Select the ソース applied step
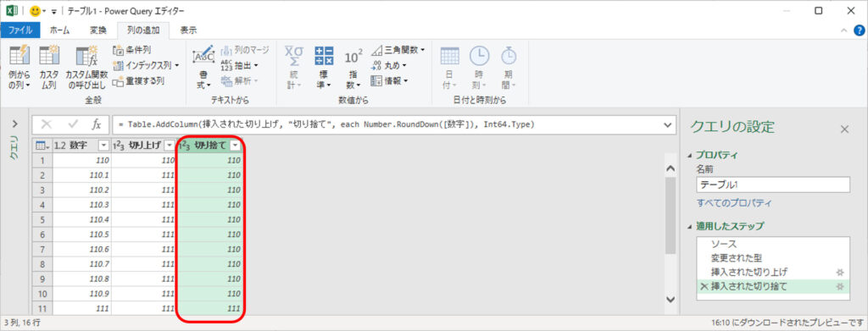Viewport: 868px width, 331px height. pos(773,244)
